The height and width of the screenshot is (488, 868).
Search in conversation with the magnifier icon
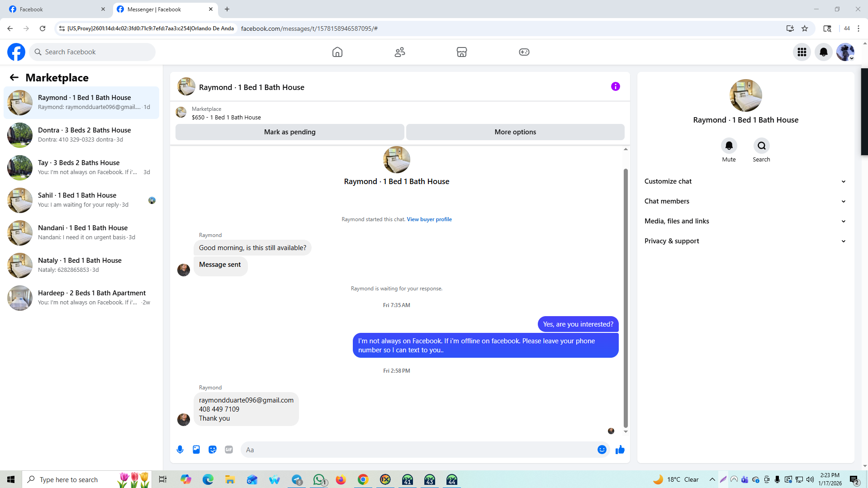pyautogui.click(x=761, y=146)
